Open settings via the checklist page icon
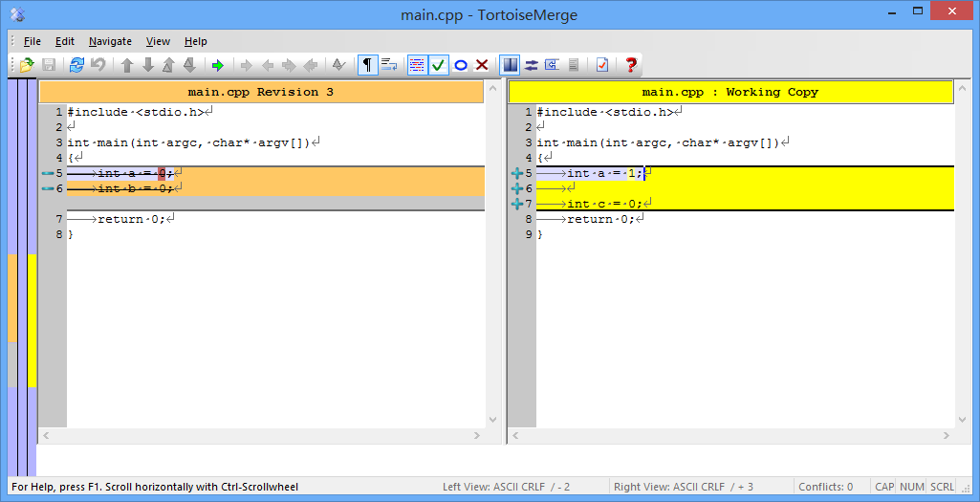Image resolution: width=980 pixels, height=502 pixels. (x=602, y=65)
